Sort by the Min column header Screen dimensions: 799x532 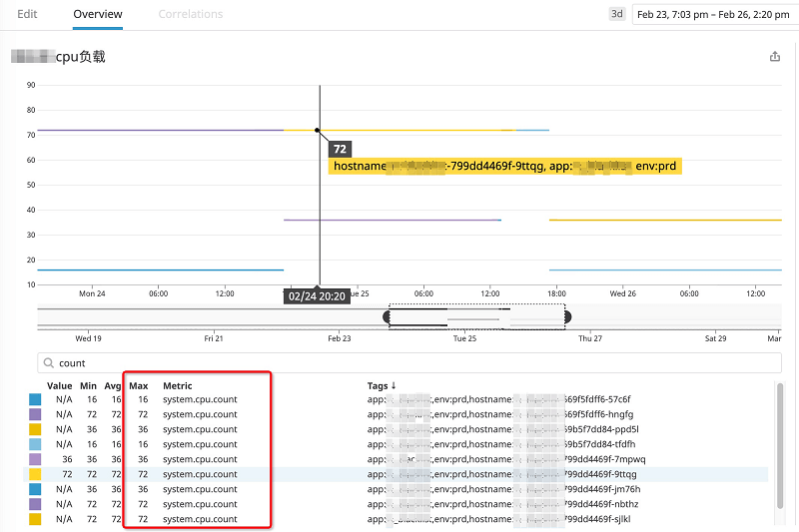click(89, 385)
